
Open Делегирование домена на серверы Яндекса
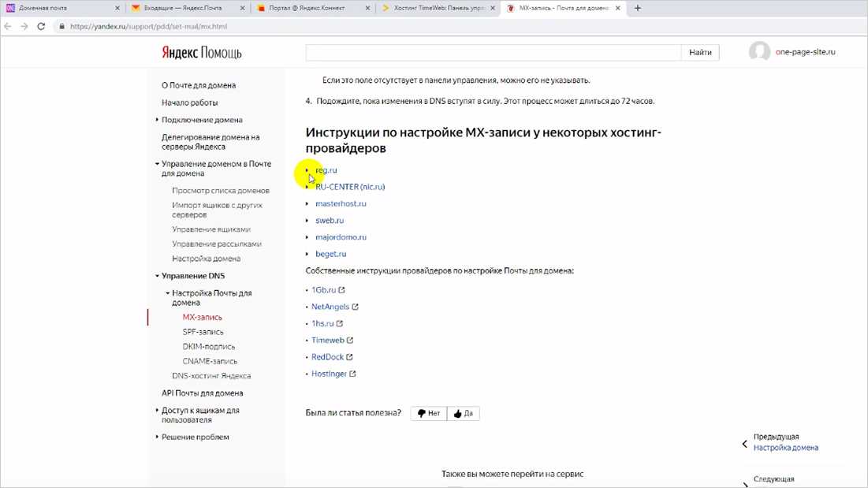click(x=210, y=142)
